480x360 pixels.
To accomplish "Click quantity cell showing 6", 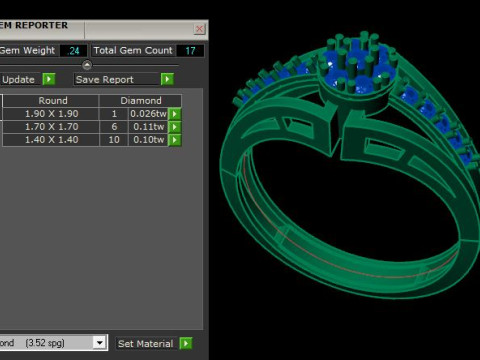I will 114,127.
